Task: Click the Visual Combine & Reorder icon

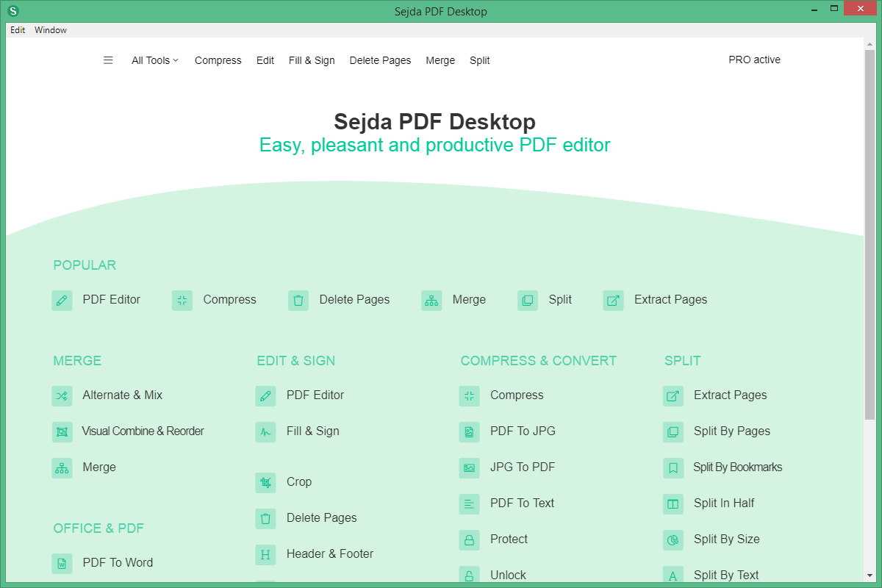Action: (x=62, y=431)
